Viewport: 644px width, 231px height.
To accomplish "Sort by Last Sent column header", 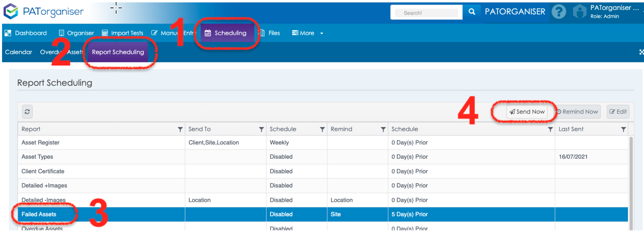I will (571, 129).
